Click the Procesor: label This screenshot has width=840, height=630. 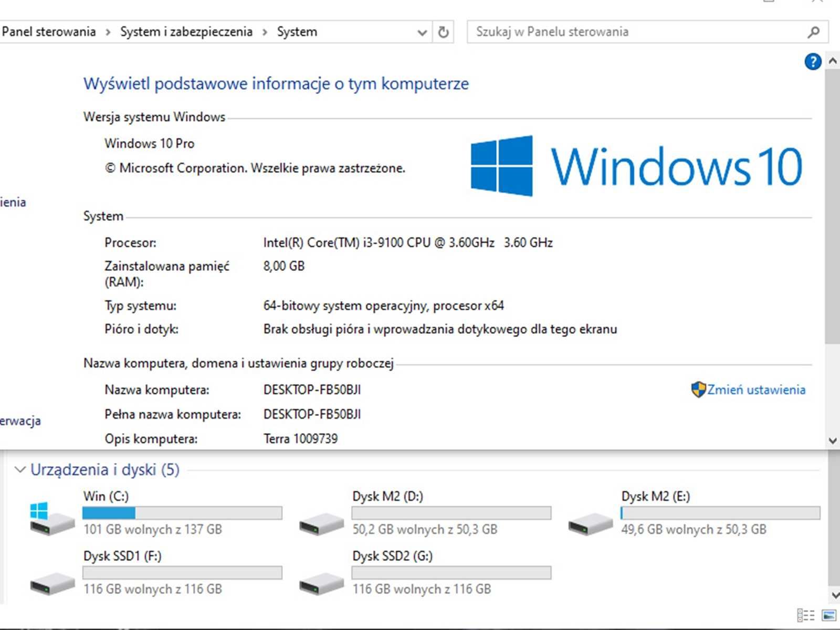[x=130, y=243]
